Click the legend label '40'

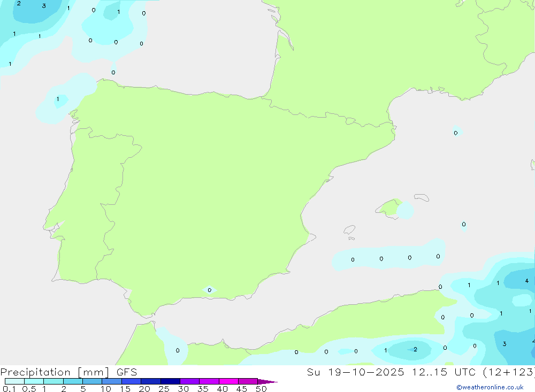pos(223,389)
